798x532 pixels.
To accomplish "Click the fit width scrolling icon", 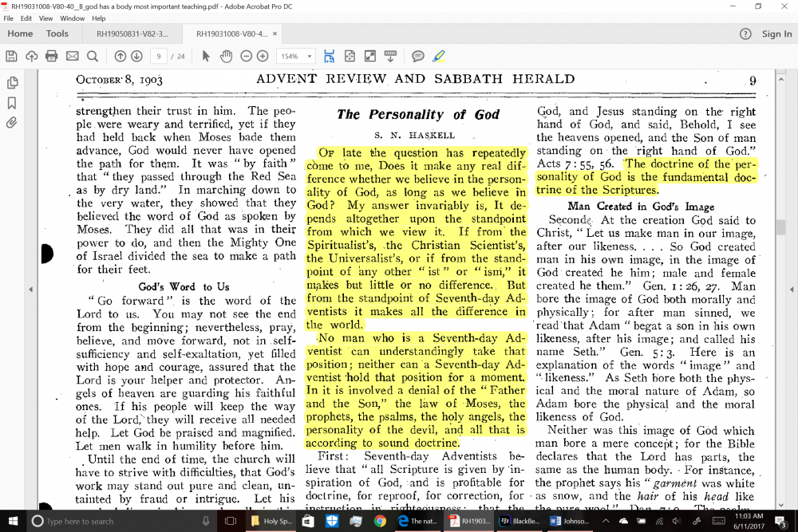I will (330, 56).
